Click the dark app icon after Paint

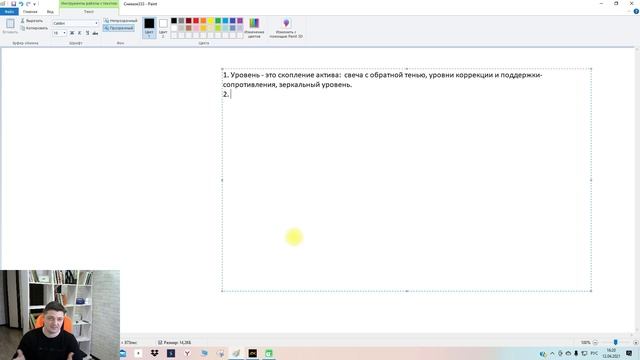253,353
